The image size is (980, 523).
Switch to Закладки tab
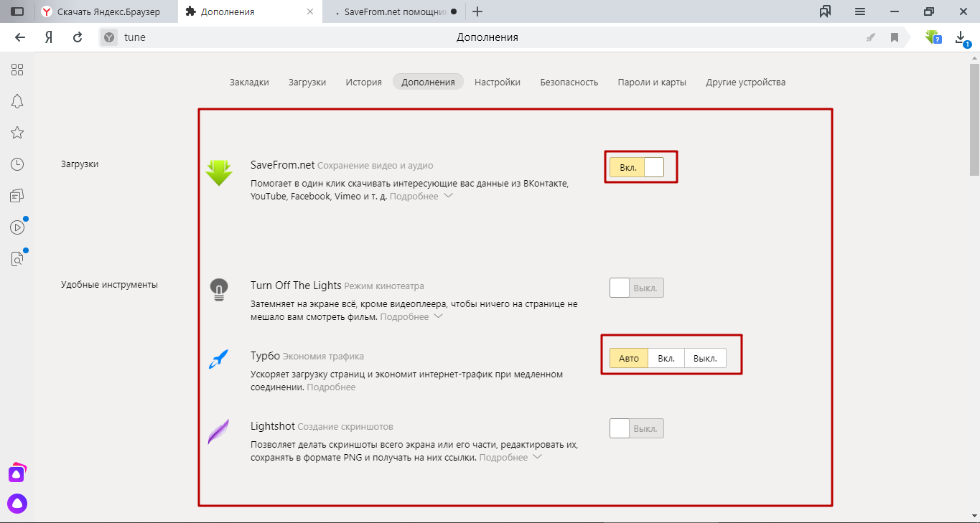(x=249, y=82)
